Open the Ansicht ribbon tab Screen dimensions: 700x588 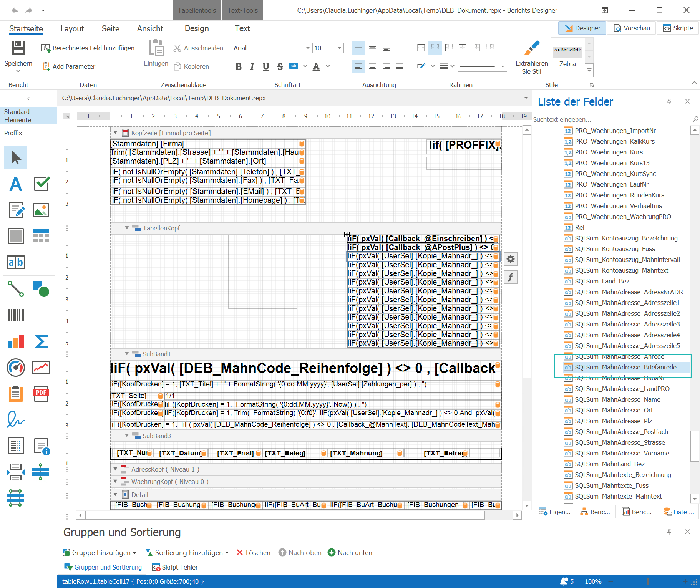click(x=150, y=28)
